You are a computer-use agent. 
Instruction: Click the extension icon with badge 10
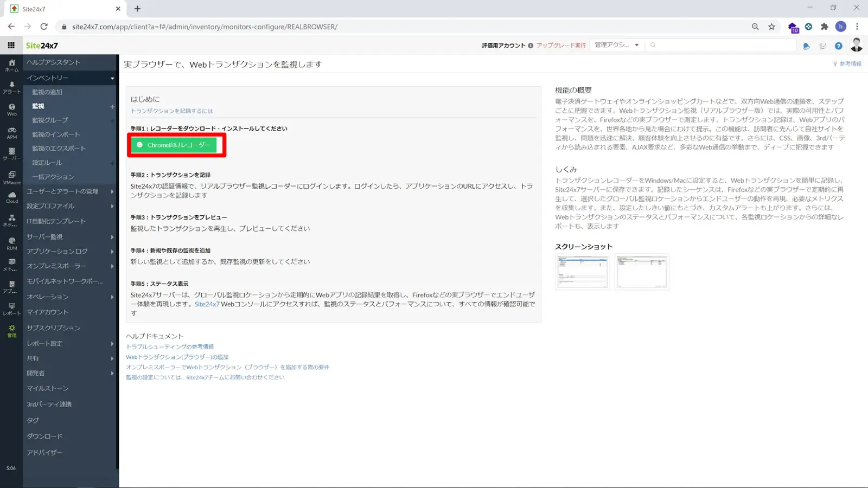click(793, 27)
